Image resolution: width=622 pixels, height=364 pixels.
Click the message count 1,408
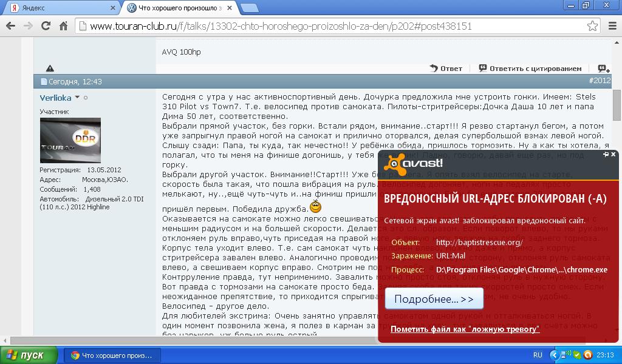(x=92, y=189)
